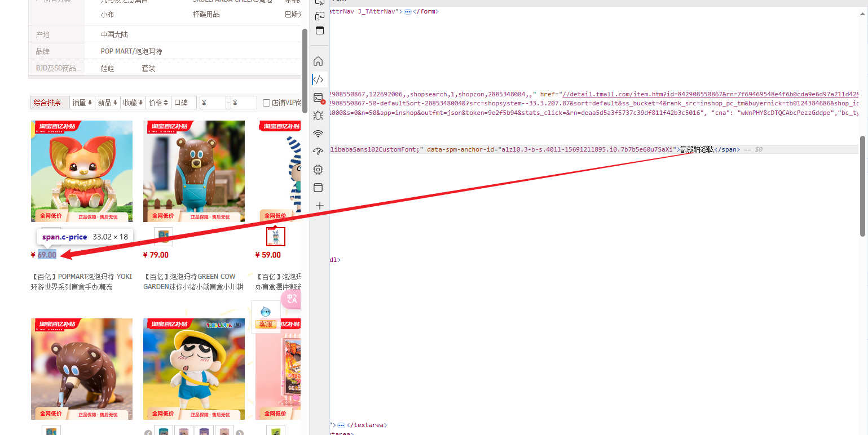Click the ¥ 79.00 price text

click(156, 255)
